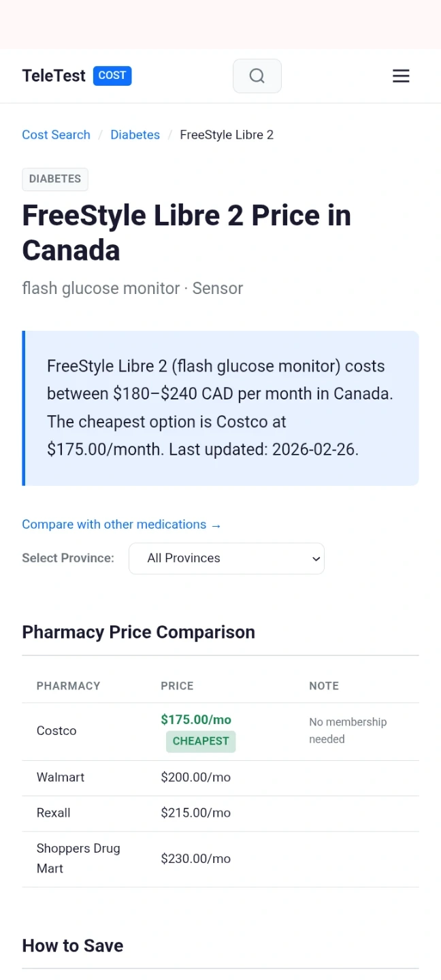Click the $175.00/mo Costco price
The height and width of the screenshot is (980, 441).
pos(196,719)
